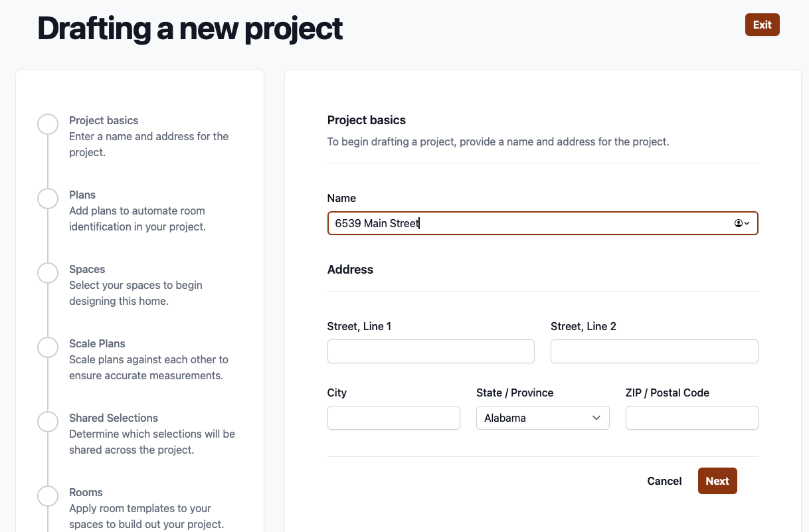Focus the Name input field
This screenshot has height=532, width=809.
point(531,223)
